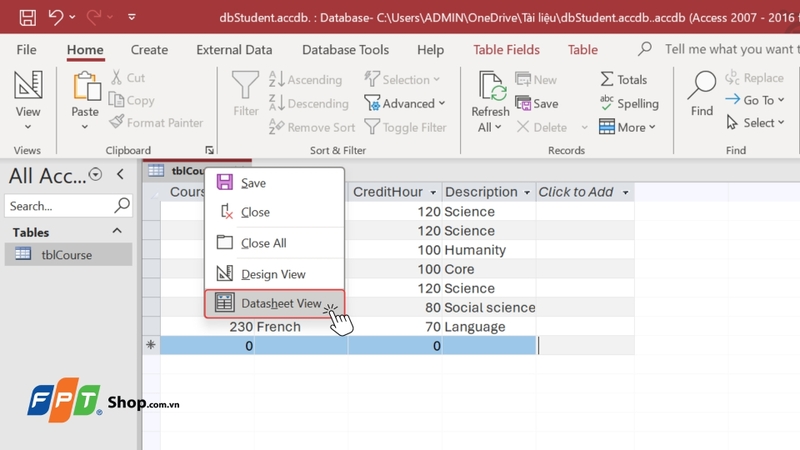Screen dimensions: 800x450
Task: Click the Format Painter brush
Action: 157,123
